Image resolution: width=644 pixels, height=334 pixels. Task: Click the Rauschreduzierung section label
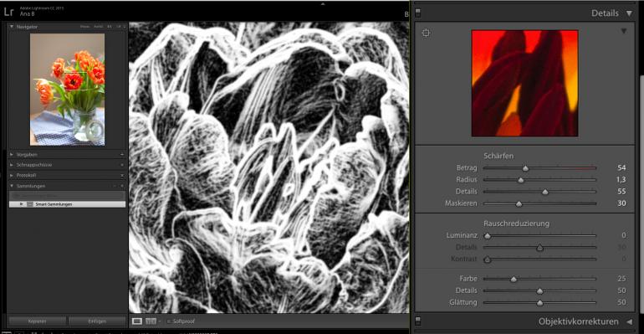point(516,224)
